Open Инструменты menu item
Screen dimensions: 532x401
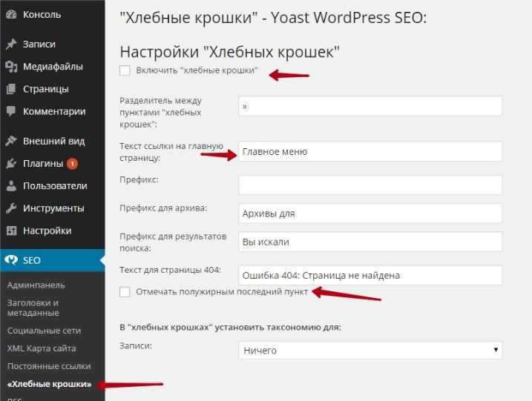53,208
